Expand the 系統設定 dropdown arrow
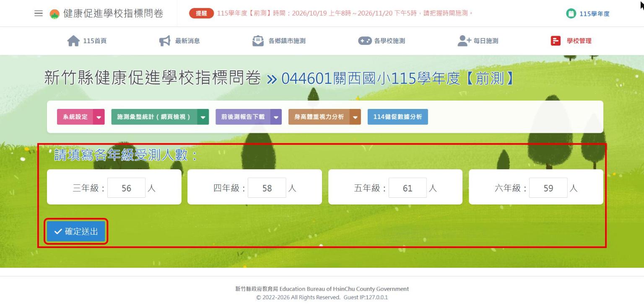Image resolution: width=644 pixels, height=308 pixels. click(x=99, y=117)
